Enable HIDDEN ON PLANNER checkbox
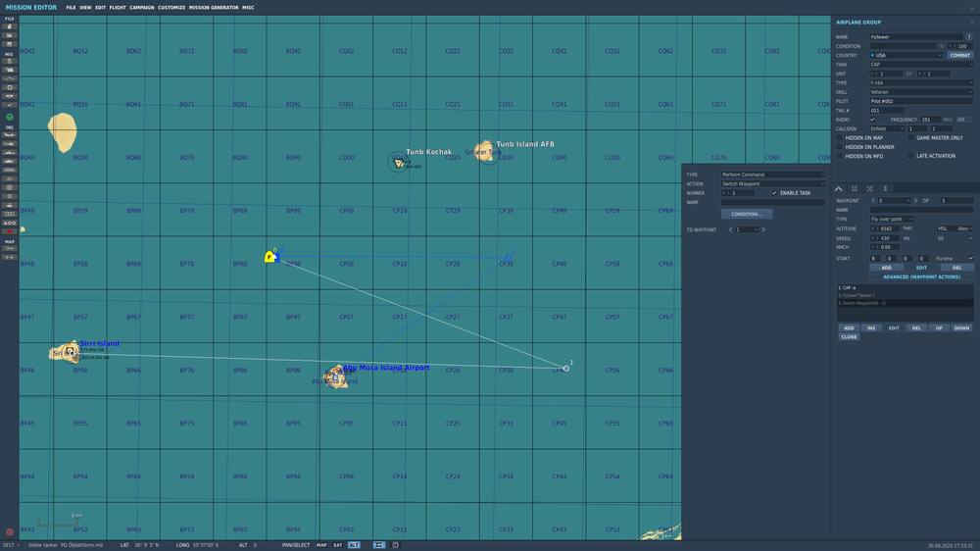980x551 pixels. [840, 147]
